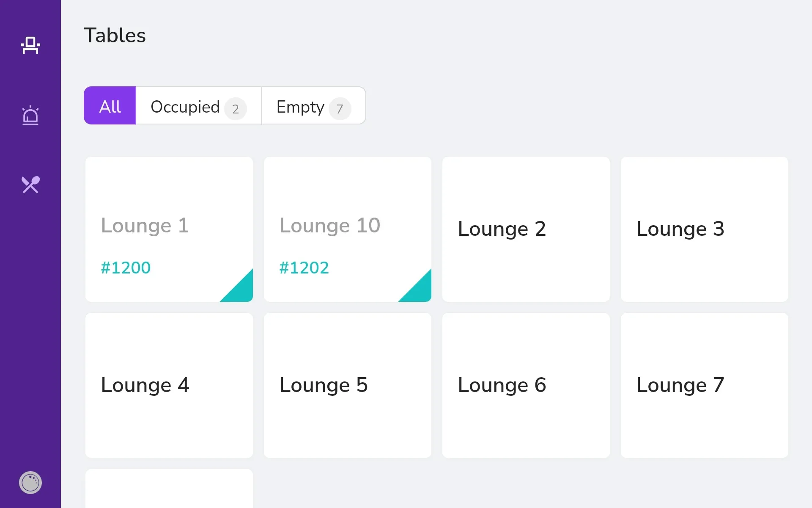This screenshot has height=508, width=812.
Task: Open the Tables seat icon in sidebar
Action: pos(30,45)
